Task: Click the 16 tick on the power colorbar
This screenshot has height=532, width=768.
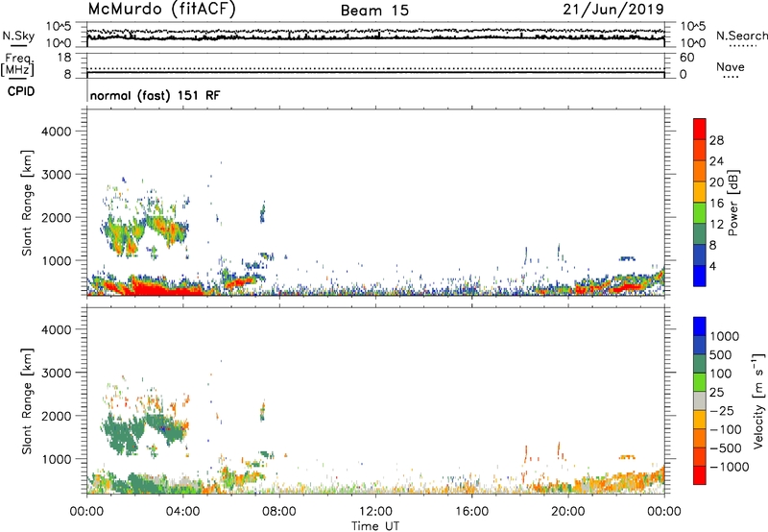Action: tap(716, 204)
